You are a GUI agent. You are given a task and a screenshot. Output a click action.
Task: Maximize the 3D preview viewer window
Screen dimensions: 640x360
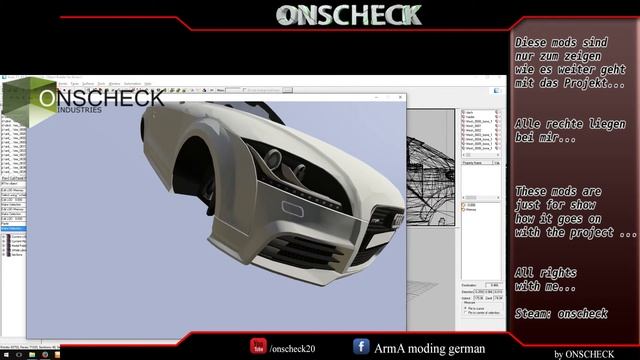388,97
